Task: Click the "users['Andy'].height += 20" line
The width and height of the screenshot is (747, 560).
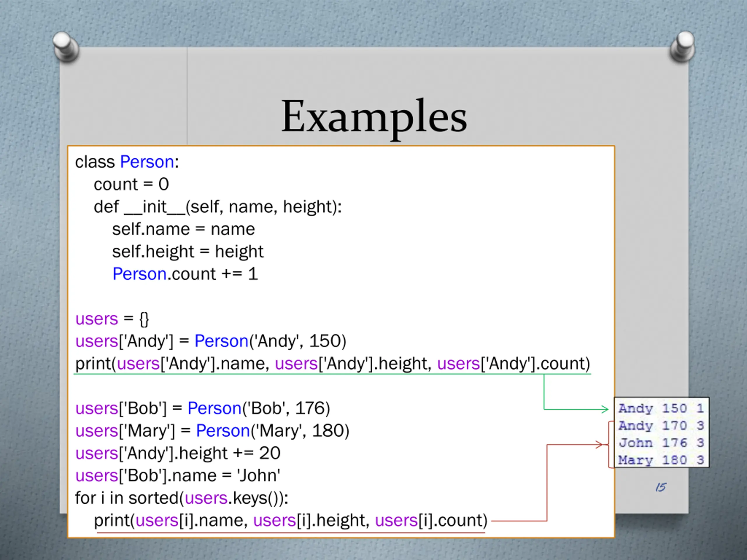Action: pos(178,453)
